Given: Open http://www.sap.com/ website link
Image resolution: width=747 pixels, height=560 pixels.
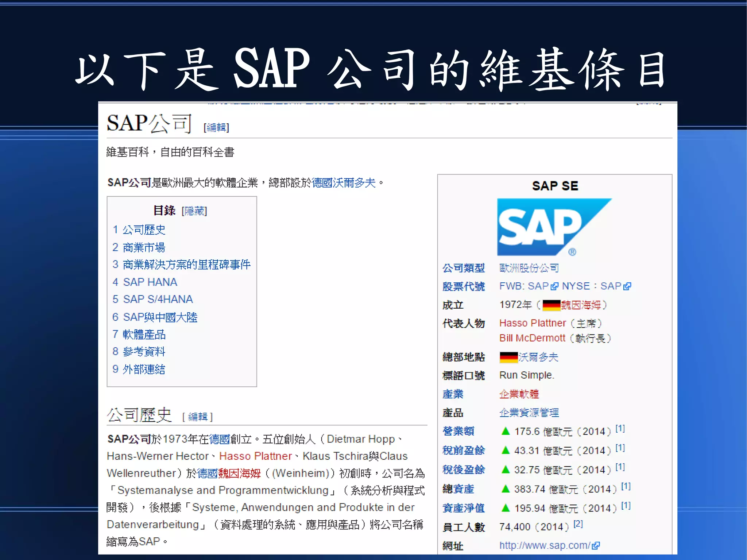Looking at the screenshot, I should (545, 546).
